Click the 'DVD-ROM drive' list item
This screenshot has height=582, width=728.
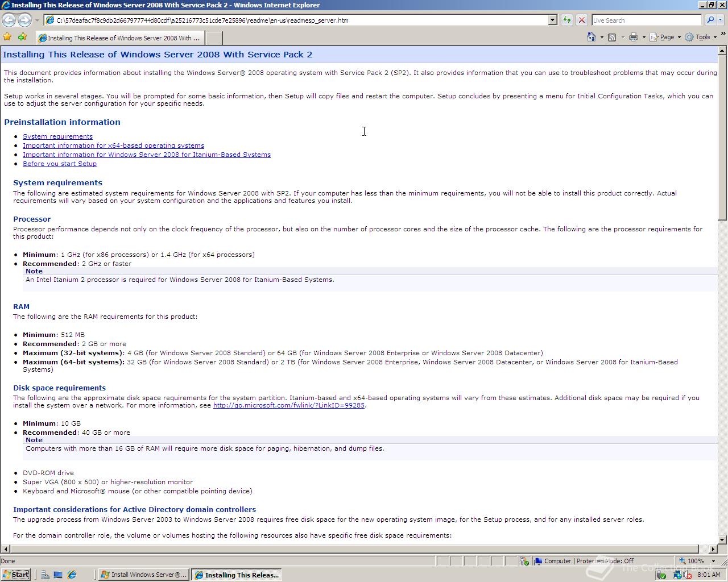click(x=48, y=473)
